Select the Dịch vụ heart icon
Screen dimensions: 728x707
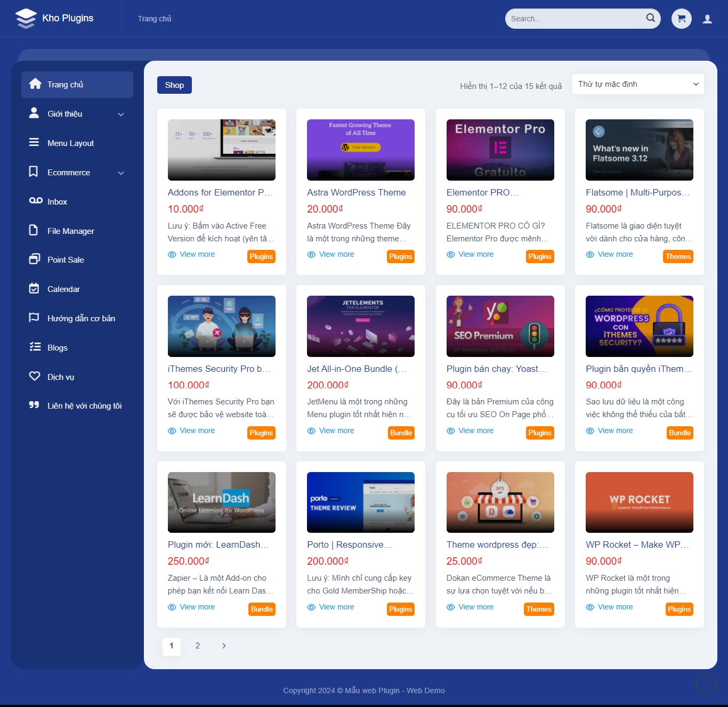click(34, 376)
